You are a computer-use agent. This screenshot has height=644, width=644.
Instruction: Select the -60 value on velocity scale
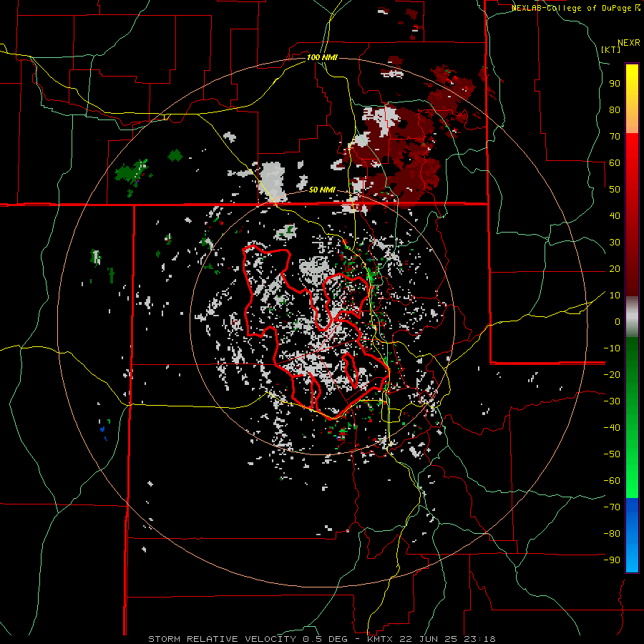(x=612, y=481)
